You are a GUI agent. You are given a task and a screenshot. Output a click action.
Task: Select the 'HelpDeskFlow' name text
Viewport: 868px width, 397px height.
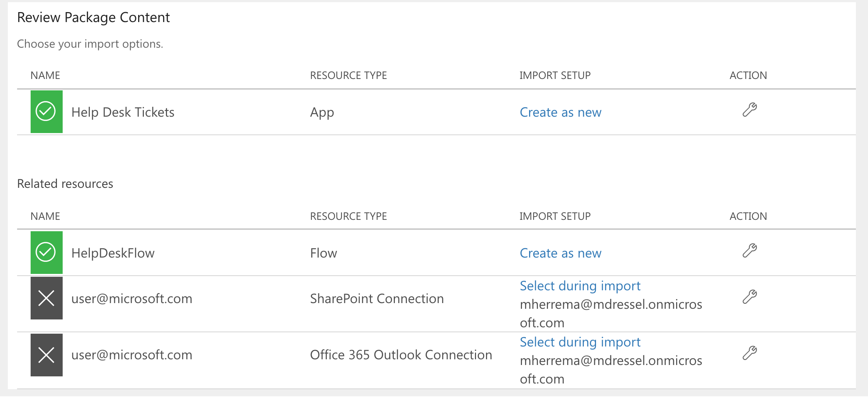113,253
